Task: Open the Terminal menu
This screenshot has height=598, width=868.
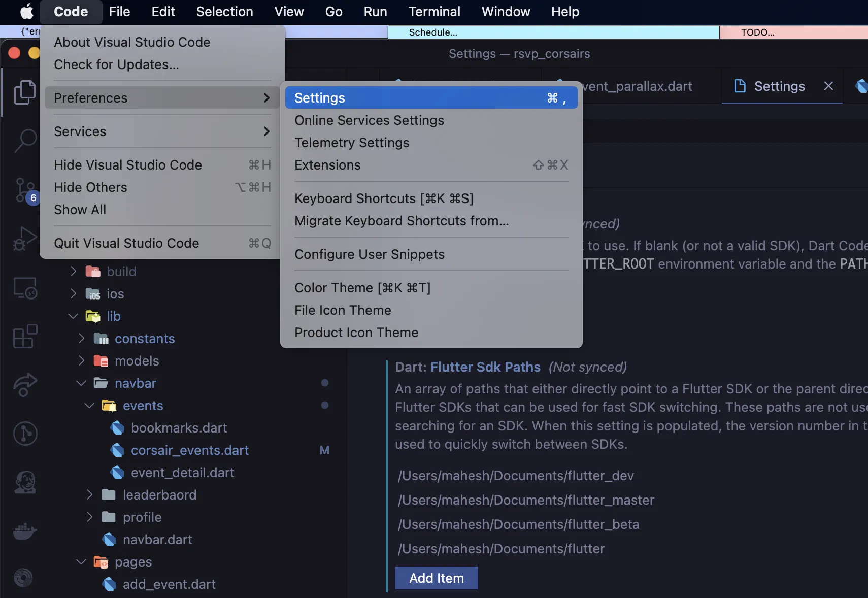Action: (x=434, y=12)
